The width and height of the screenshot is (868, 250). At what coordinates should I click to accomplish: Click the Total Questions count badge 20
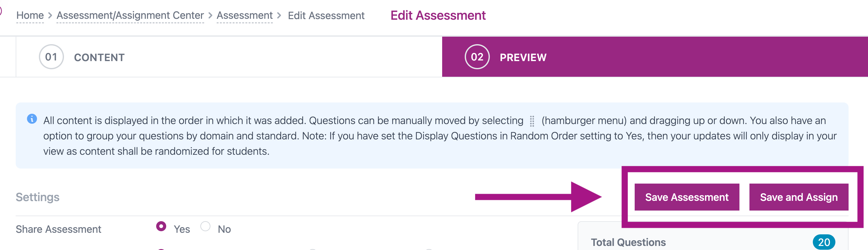pyautogui.click(x=823, y=242)
